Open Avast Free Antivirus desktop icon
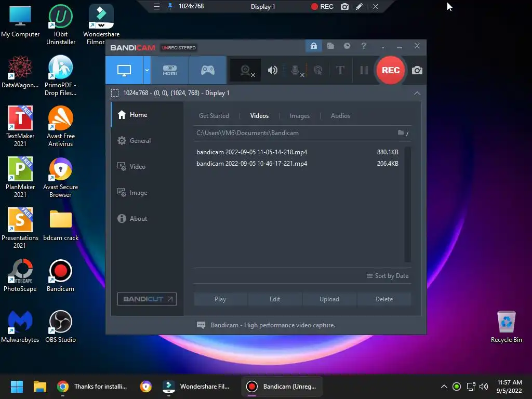 click(60, 126)
